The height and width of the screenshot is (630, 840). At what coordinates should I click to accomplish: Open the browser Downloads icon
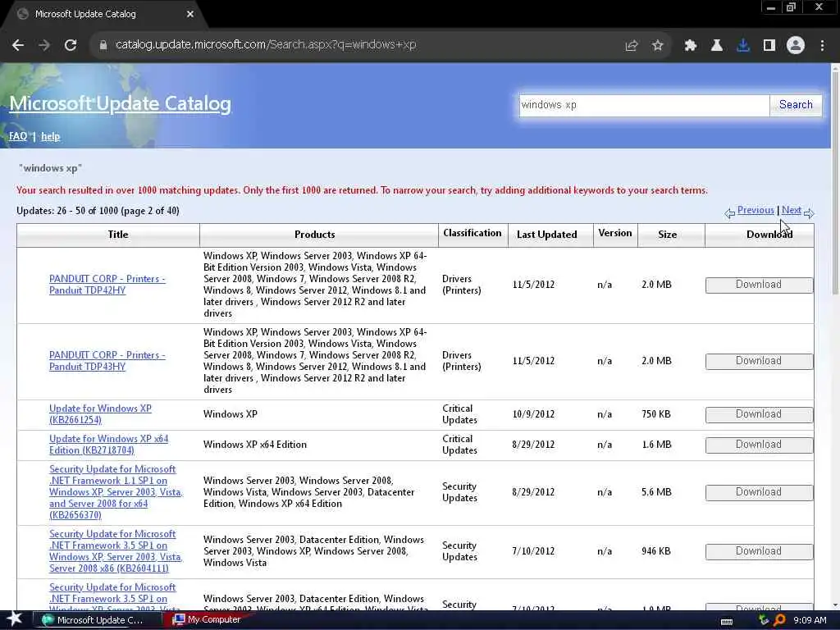tap(743, 46)
